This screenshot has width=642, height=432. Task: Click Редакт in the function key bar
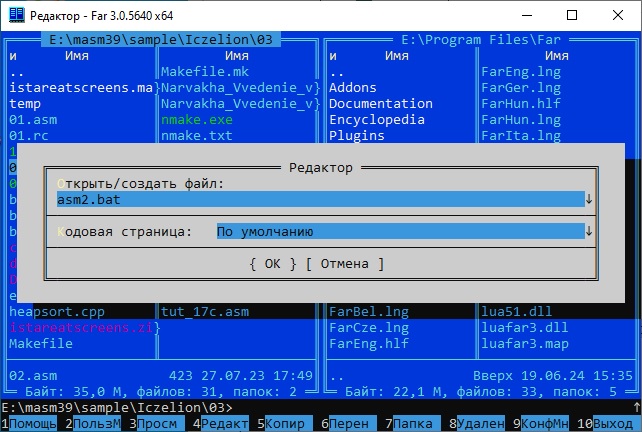point(225,424)
